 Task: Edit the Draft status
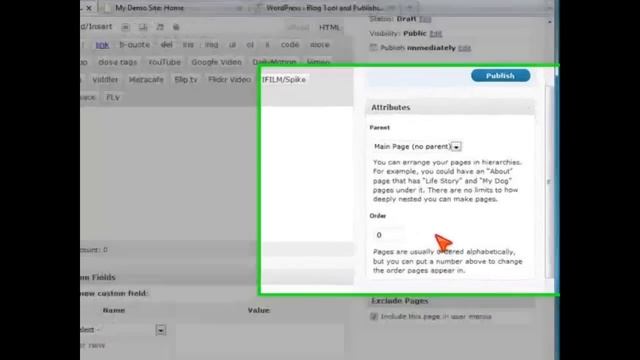coord(425,19)
